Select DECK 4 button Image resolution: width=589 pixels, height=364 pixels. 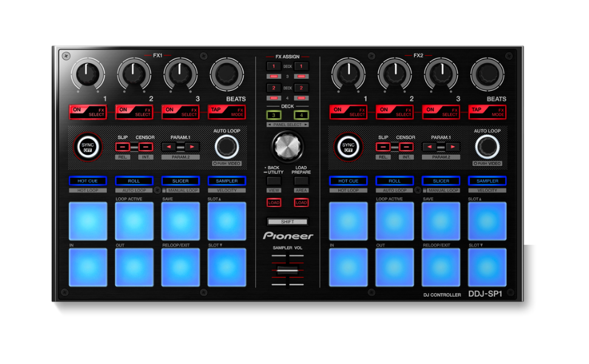301,115
